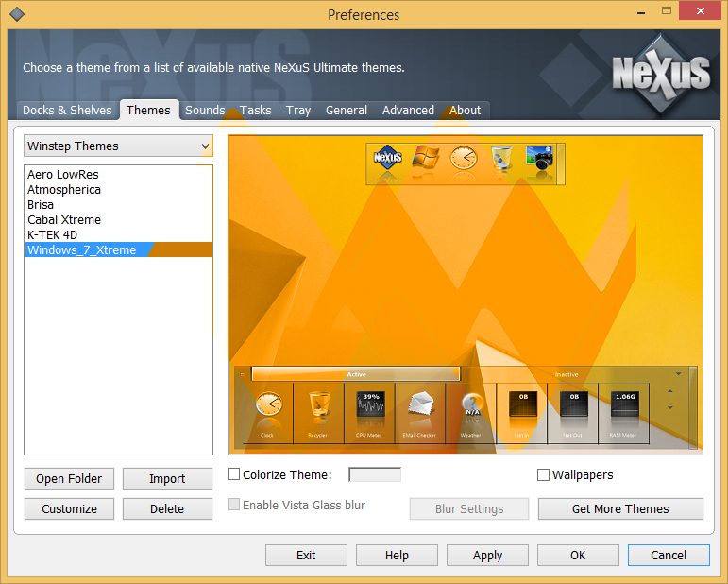Choose the Brisa theme
The width and height of the screenshot is (728, 584).
point(118,204)
